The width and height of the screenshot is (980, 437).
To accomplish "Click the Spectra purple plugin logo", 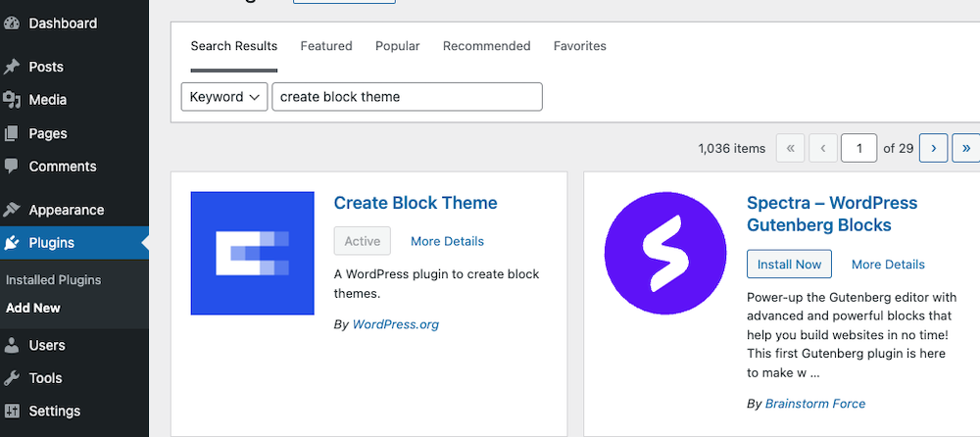I will (665, 253).
